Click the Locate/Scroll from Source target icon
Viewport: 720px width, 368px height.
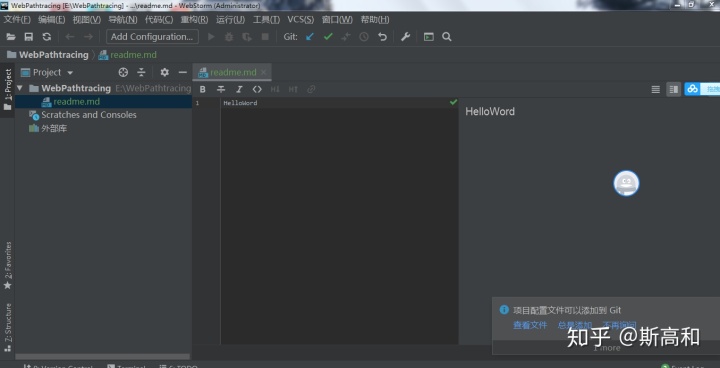[123, 72]
